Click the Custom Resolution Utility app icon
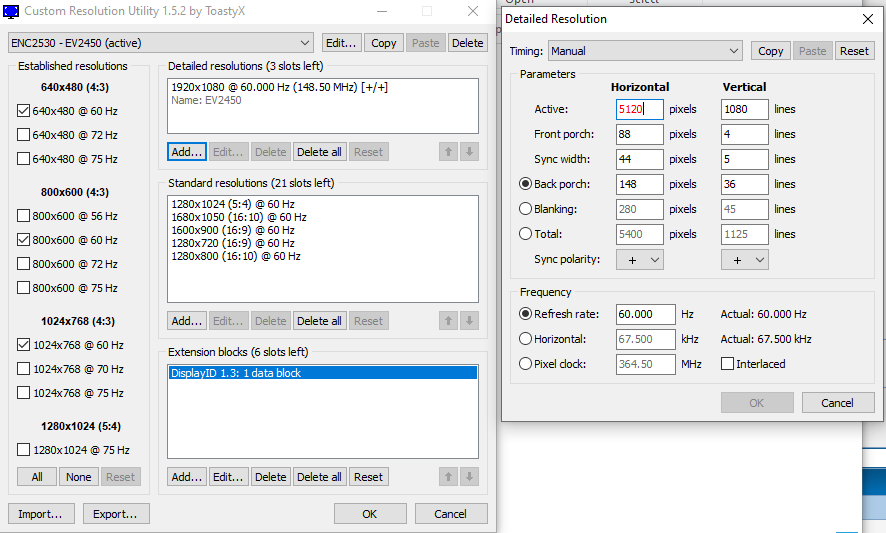The image size is (886, 533). [11, 11]
